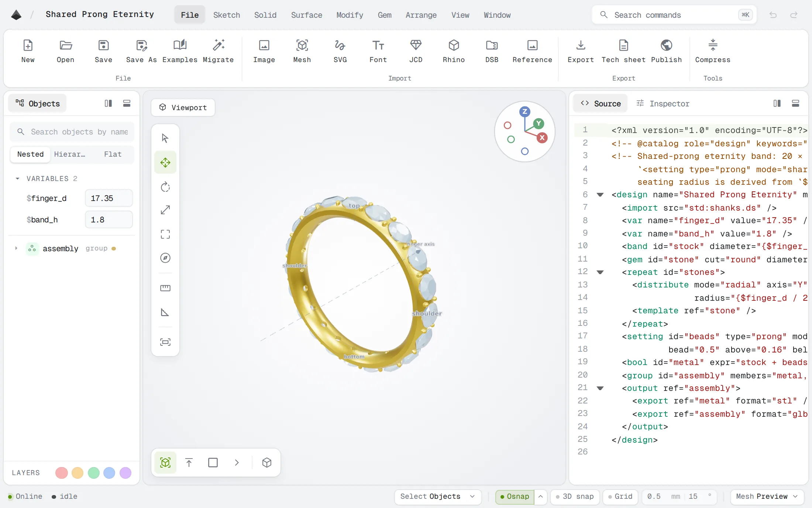812x508 pixels.
Task: Click the Save As button
Action: tap(141, 51)
